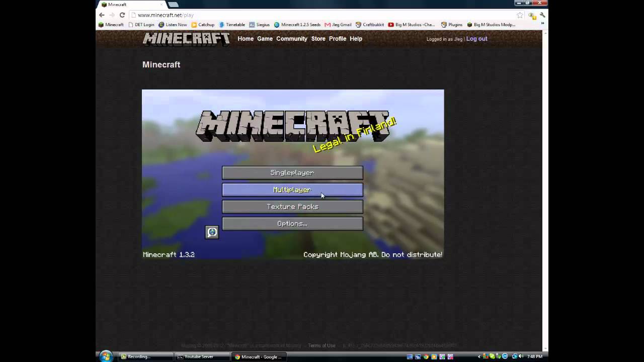Open the volume speaker tray icon

521,356
